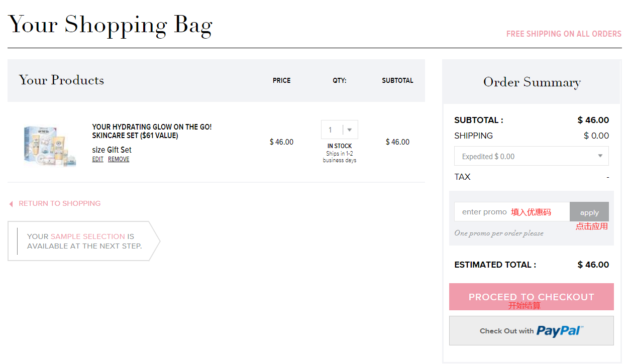Click the Subtotal column header
628x364 pixels.
click(x=397, y=80)
